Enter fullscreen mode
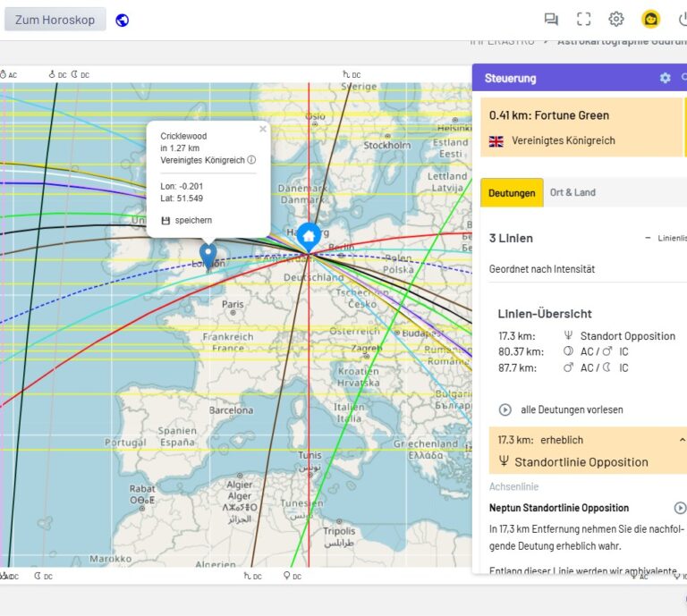This screenshot has height=616, width=687. [x=583, y=19]
